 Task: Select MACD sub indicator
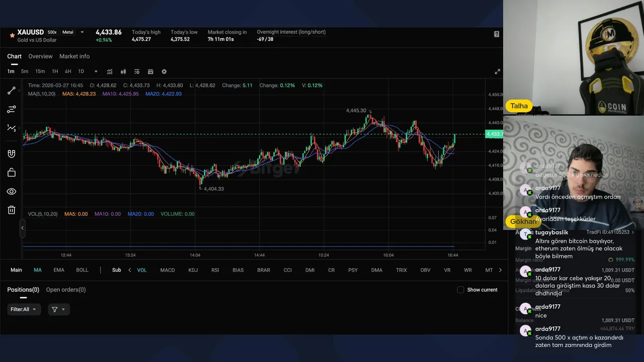coord(168,270)
